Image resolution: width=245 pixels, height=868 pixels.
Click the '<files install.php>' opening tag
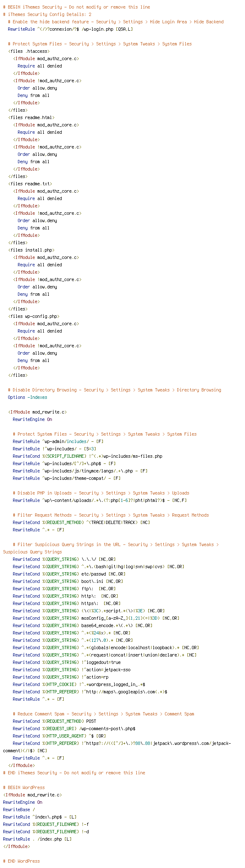(x=31, y=250)
